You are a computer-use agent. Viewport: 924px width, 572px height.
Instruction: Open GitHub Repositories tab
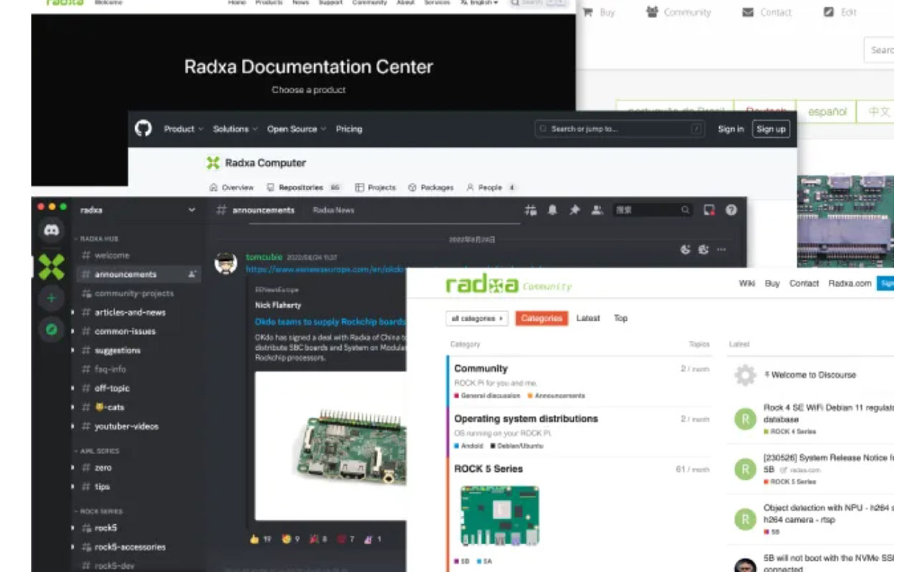304,187
